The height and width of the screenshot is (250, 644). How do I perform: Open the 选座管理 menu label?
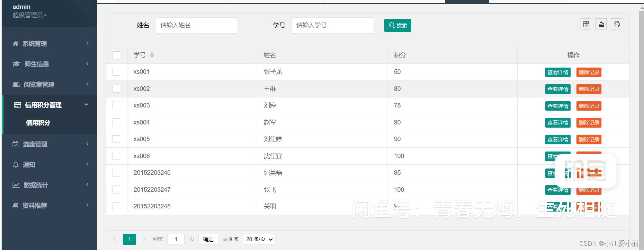[x=35, y=144]
